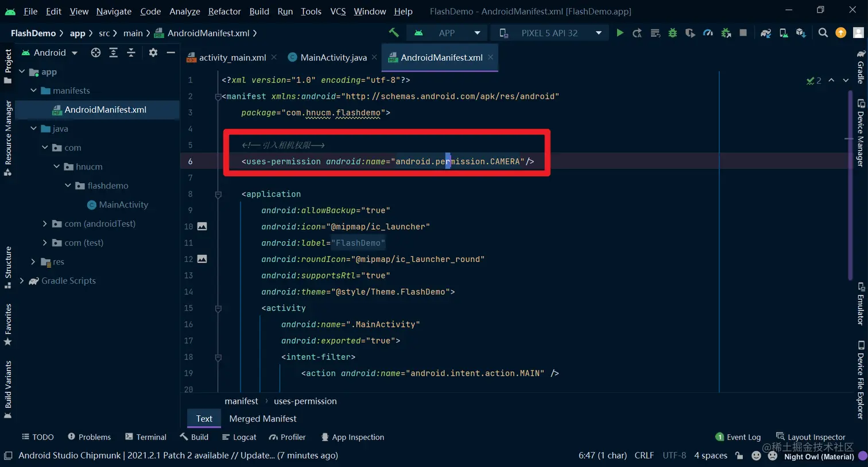Collapse the manifests folder node
The image size is (868, 467).
(x=33, y=91)
